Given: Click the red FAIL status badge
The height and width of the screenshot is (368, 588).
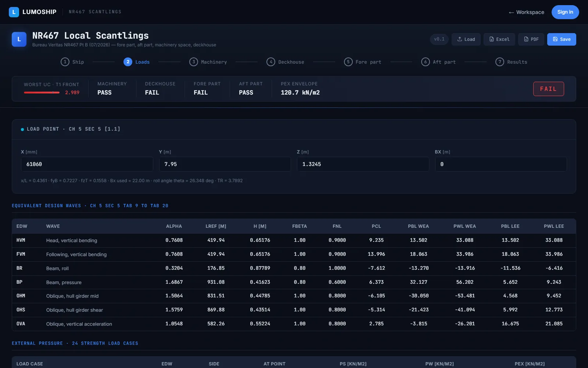Looking at the screenshot, I should (548, 89).
